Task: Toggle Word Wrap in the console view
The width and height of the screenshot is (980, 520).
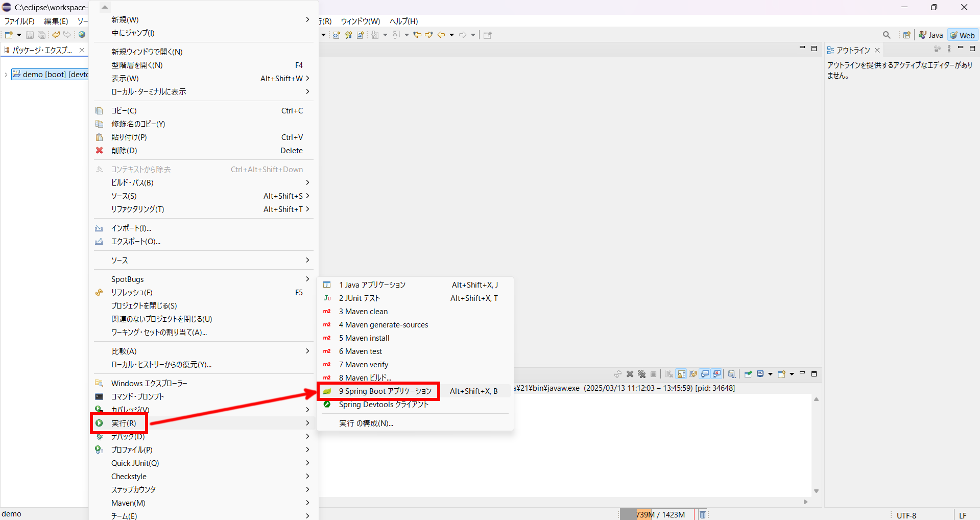Action: [692, 374]
